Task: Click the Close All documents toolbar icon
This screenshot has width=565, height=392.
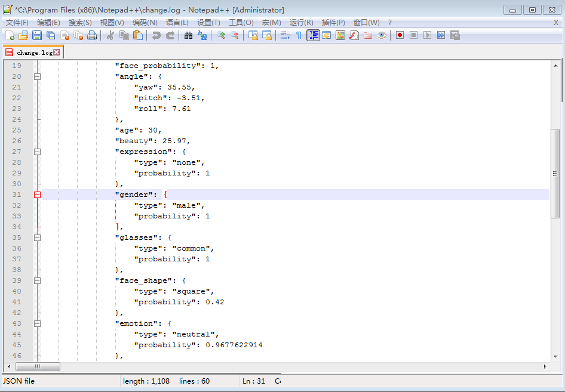Action: [x=78, y=35]
